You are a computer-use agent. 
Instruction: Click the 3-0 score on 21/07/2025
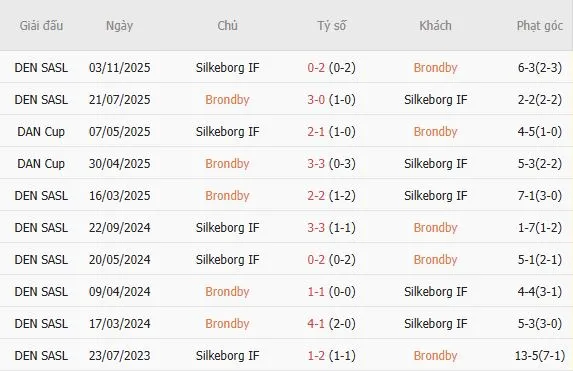pyautogui.click(x=316, y=99)
